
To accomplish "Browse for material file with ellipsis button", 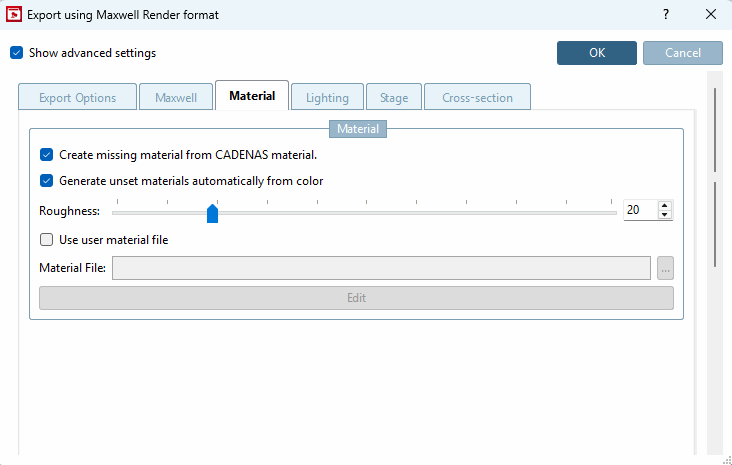I will [x=665, y=268].
